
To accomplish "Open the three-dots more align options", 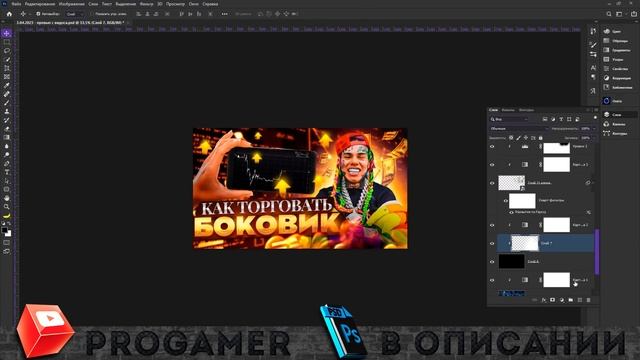I will (x=224, y=14).
